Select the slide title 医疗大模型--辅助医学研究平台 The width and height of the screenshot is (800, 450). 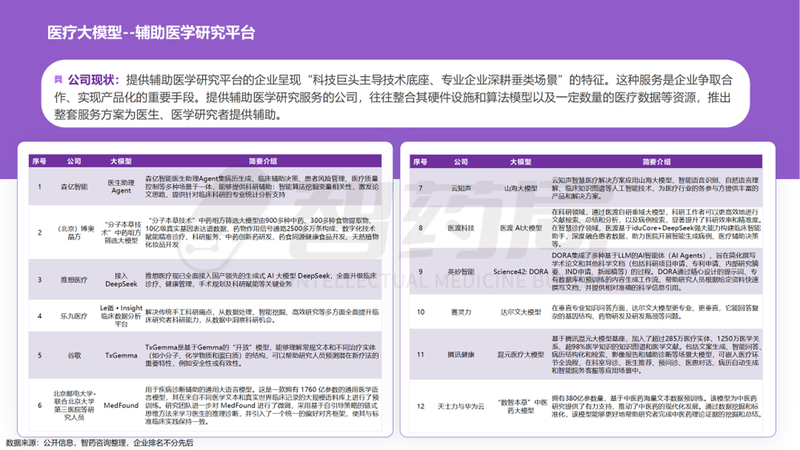point(151,33)
